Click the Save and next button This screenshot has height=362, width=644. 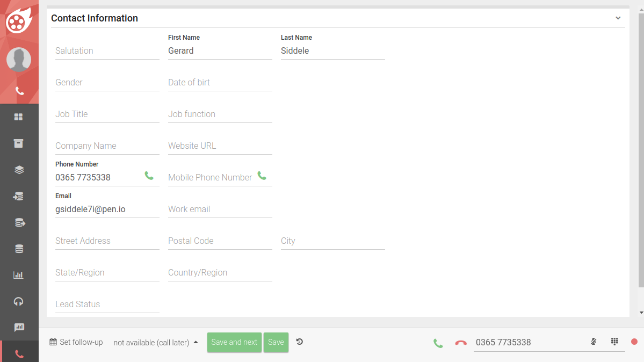pyautogui.click(x=234, y=342)
